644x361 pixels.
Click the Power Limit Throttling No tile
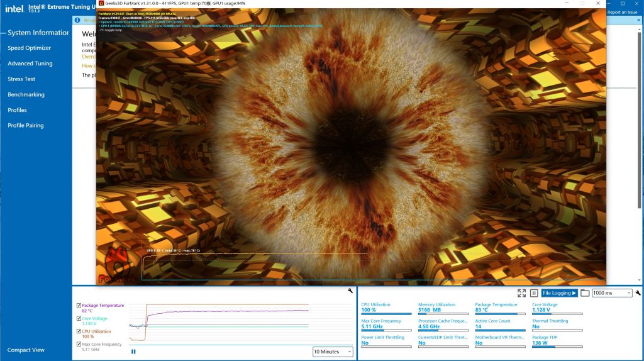[x=386, y=342]
